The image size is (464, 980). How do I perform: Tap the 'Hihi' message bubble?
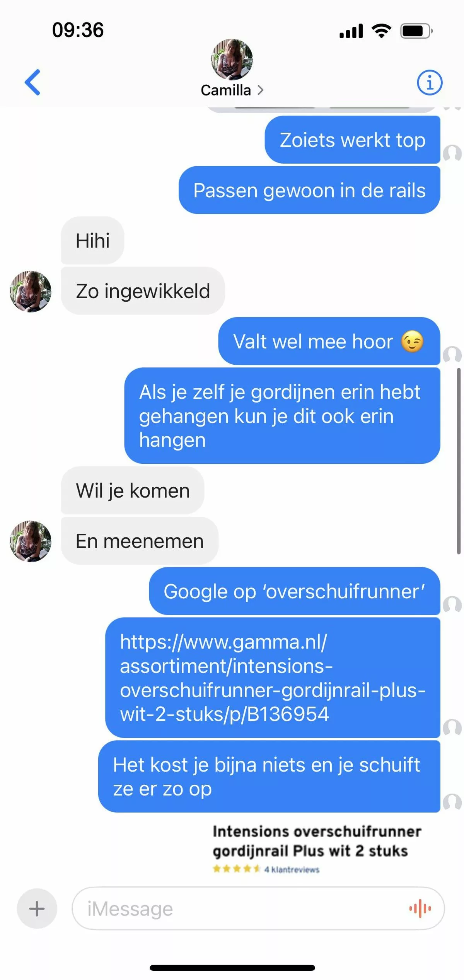click(x=92, y=241)
